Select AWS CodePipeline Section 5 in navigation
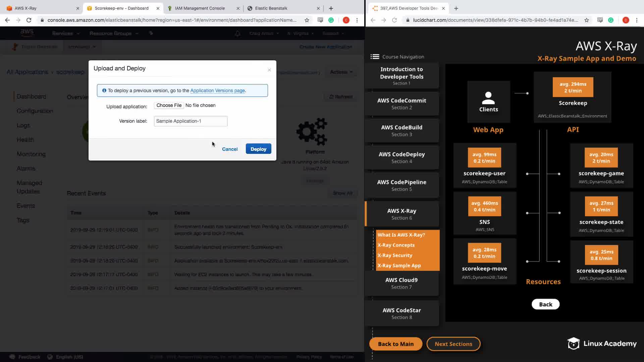 coord(401,185)
